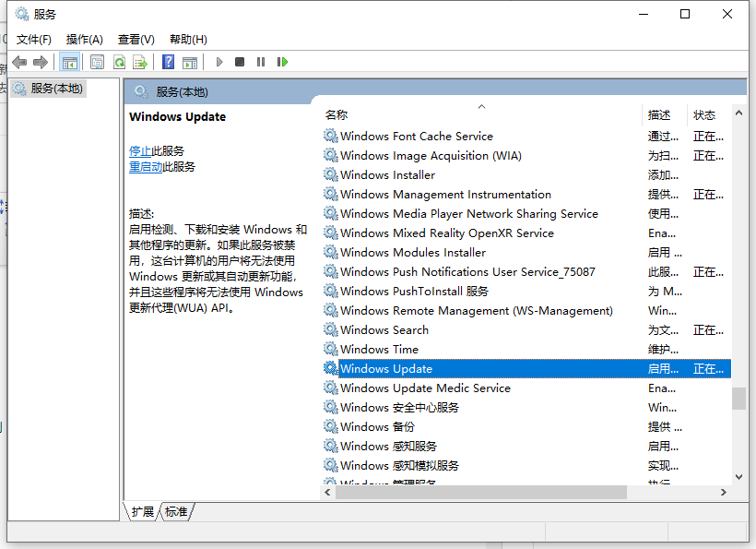
Task: Click gear icon of Windows Installer row
Action: coord(330,174)
